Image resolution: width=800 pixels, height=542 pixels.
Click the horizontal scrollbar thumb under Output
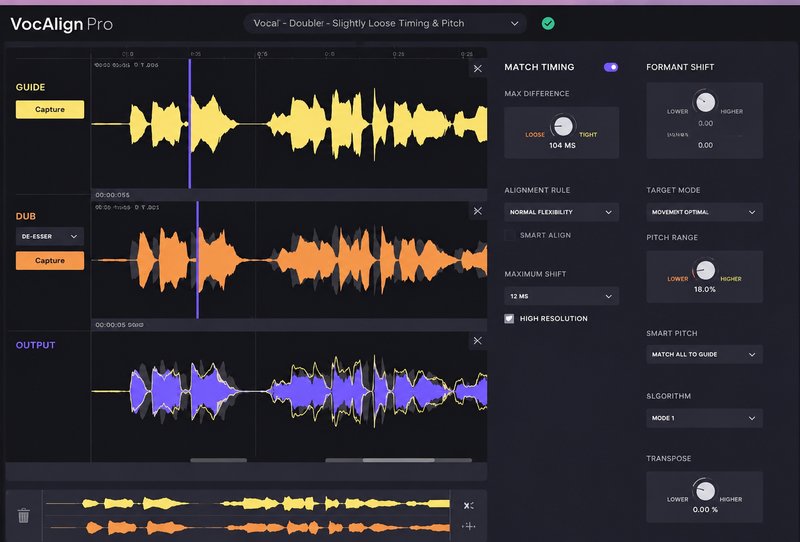click(x=398, y=460)
